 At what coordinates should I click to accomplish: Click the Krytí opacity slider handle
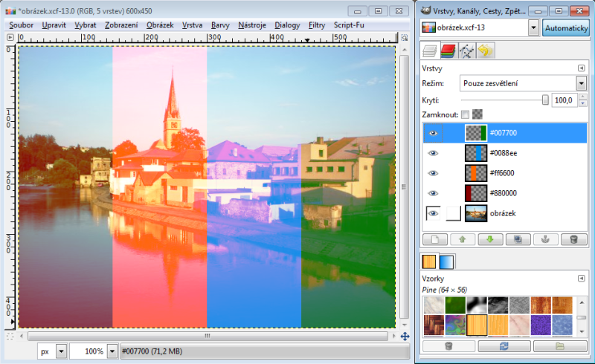pos(545,100)
